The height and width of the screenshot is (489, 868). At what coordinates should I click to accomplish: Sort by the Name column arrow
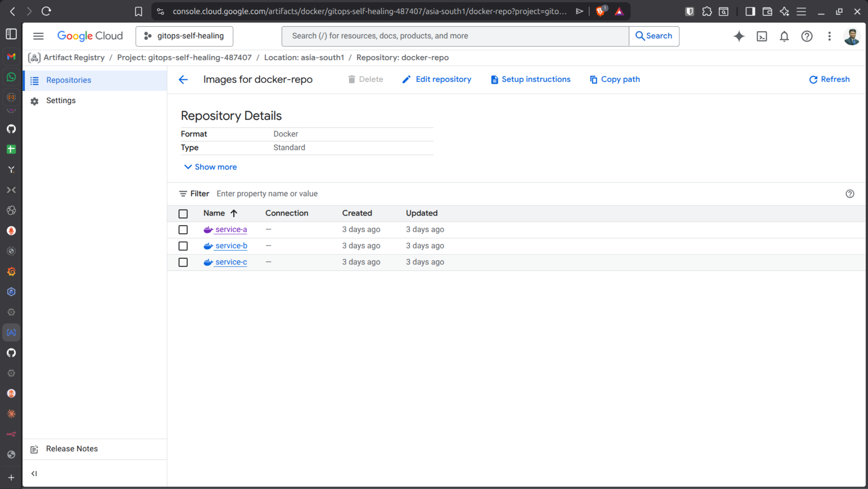234,213
